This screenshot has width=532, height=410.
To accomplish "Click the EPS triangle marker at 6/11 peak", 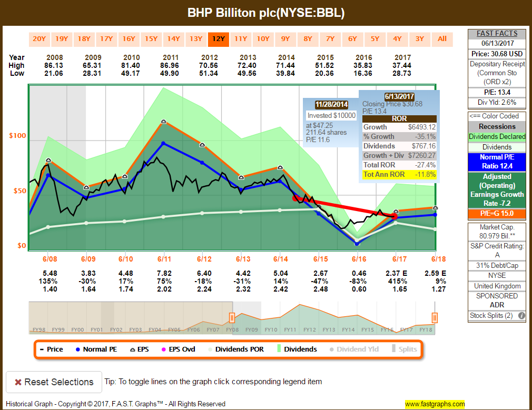I will (x=163, y=122).
